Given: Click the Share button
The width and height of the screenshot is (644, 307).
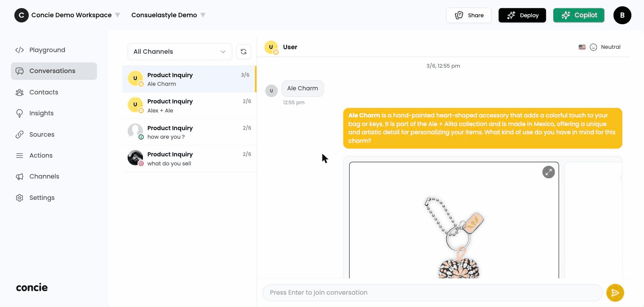Looking at the screenshot, I should coord(469,15).
